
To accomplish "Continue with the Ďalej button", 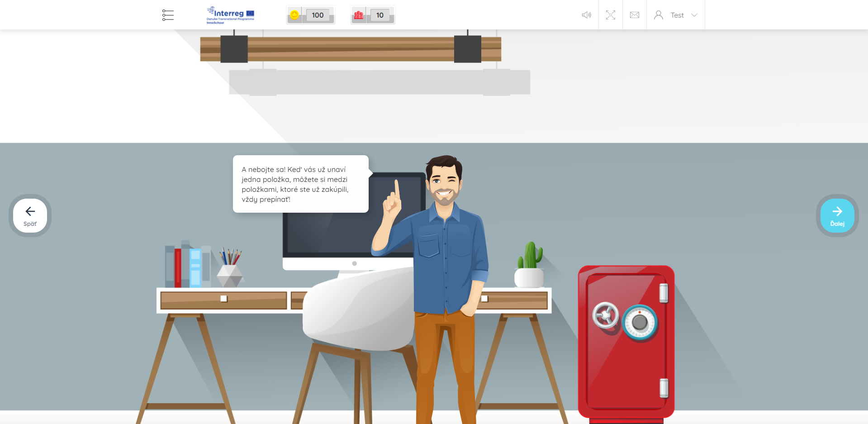I will pos(837,215).
